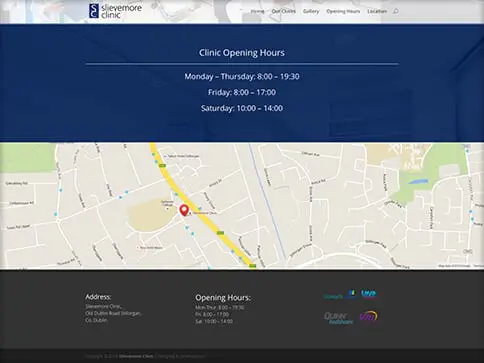This screenshot has width=484, height=363.
Task: Open the Our Clinics menu item
Action: (x=283, y=11)
